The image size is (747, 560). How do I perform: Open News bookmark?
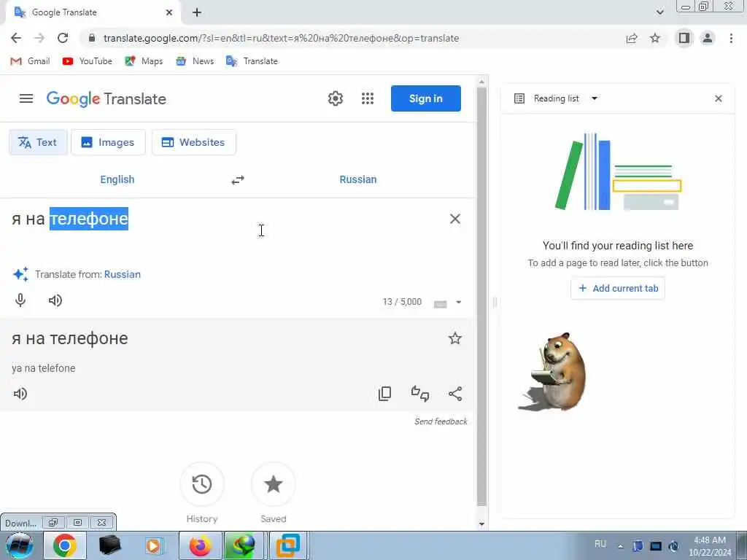click(195, 61)
